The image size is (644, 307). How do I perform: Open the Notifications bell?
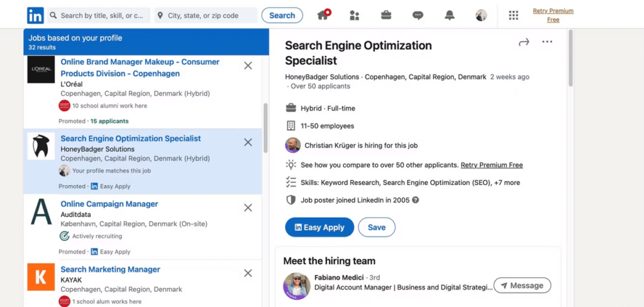pyautogui.click(x=450, y=16)
